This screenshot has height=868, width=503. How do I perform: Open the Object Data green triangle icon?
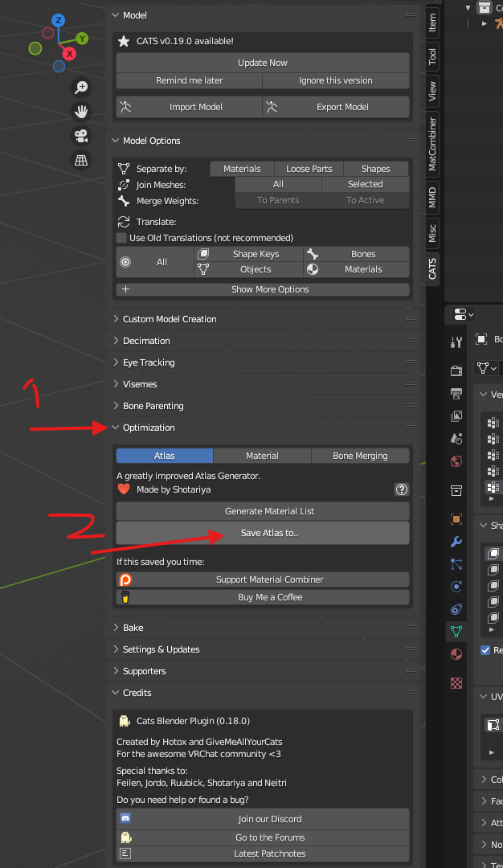[456, 632]
